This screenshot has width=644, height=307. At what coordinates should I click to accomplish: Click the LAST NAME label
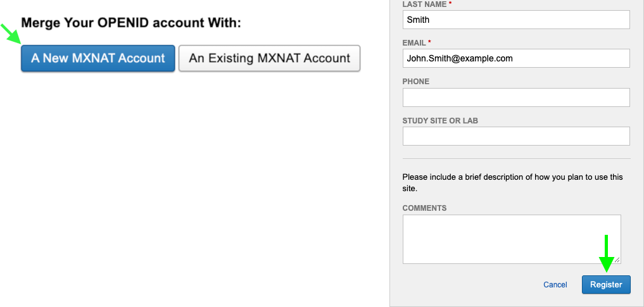[425, 4]
